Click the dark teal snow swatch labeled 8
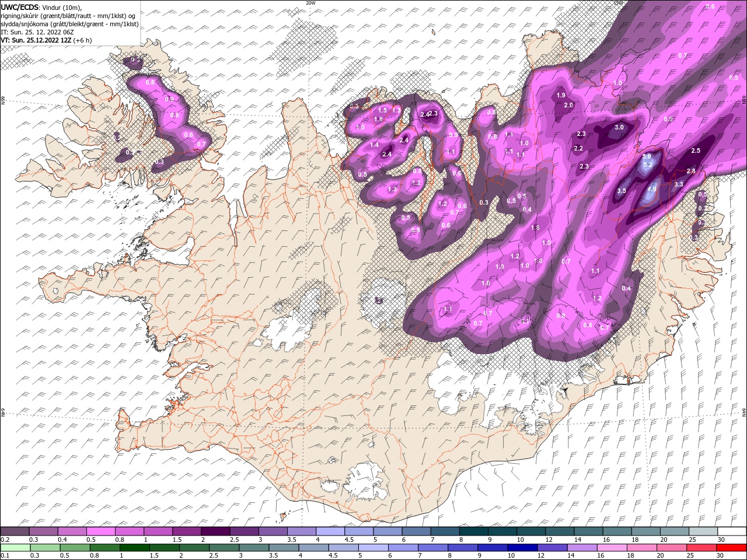The image size is (747, 560). click(474, 531)
